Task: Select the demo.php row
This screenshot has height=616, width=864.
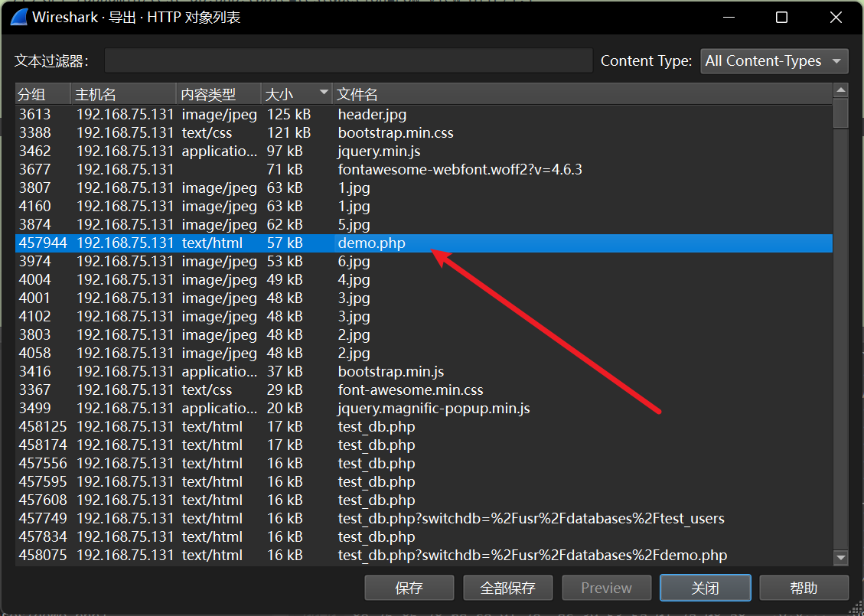Action: (x=371, y=243)
